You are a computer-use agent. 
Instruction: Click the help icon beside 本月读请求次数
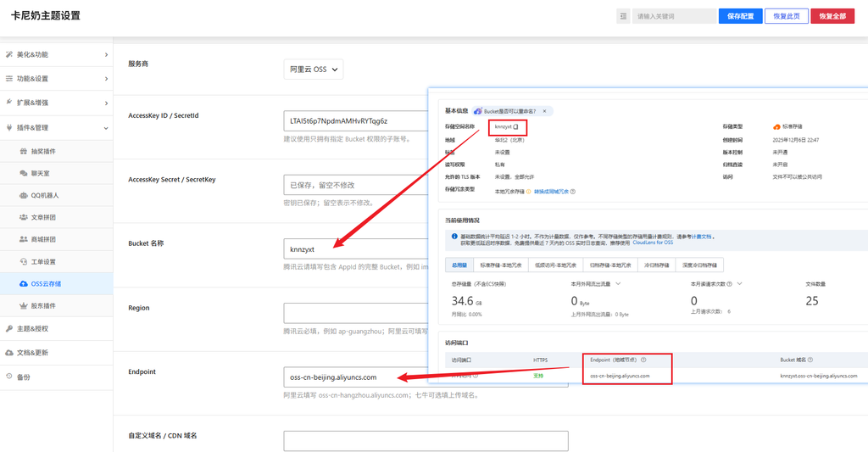pos(730,284)
